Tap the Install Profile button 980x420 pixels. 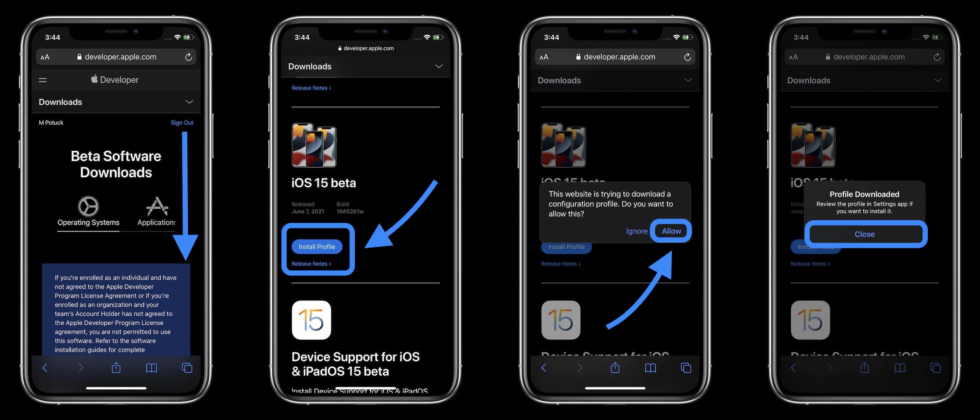pos(317,246)
